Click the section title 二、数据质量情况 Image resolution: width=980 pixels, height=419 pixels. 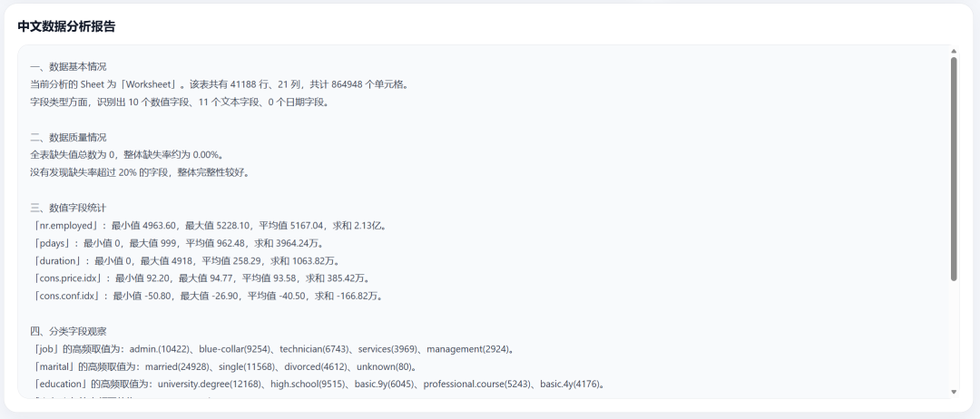click(68, 137)
